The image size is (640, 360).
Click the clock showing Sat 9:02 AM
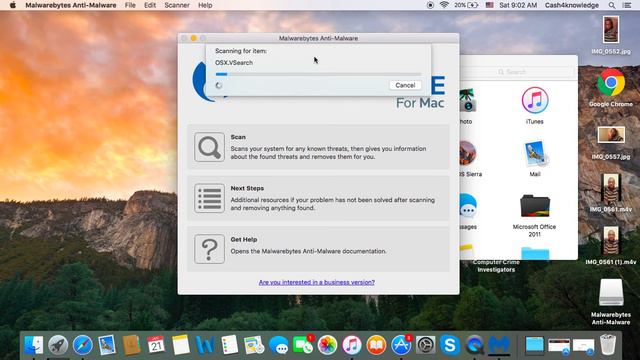tap(518, 5)
